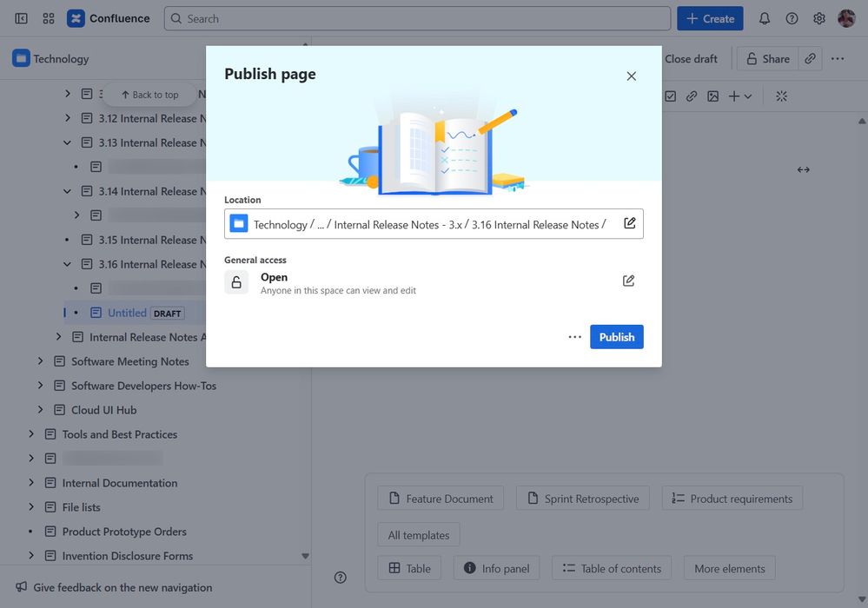Screen dimensions: 868x608
Task: Select the Untitled draft page
Action: (x=127, y=313)
